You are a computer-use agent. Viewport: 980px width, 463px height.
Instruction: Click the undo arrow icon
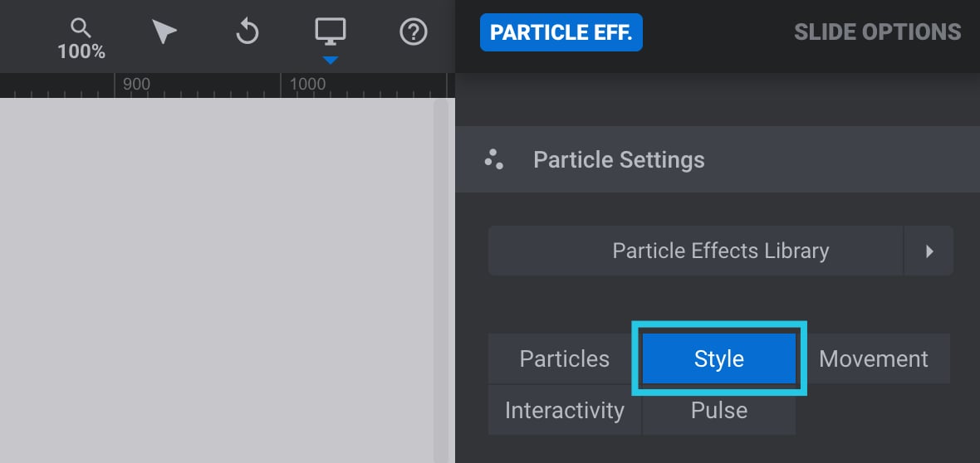[247, 32]
